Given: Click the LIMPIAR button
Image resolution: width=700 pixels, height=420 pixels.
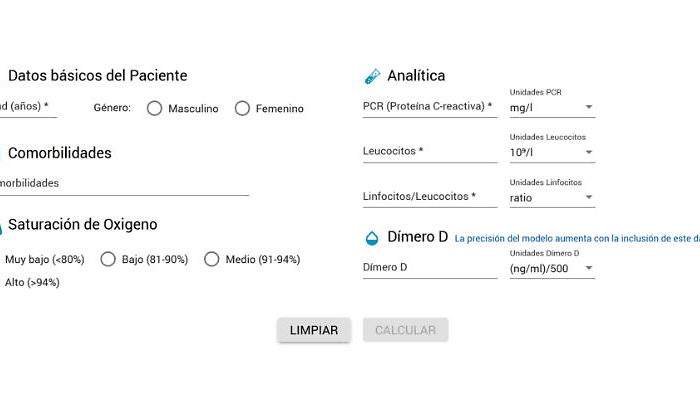Looking at the screenshot, I should pyautogui.click(x=314, y=330).
